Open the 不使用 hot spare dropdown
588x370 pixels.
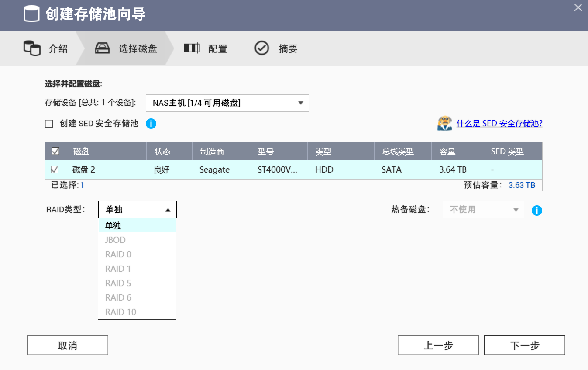483,209
